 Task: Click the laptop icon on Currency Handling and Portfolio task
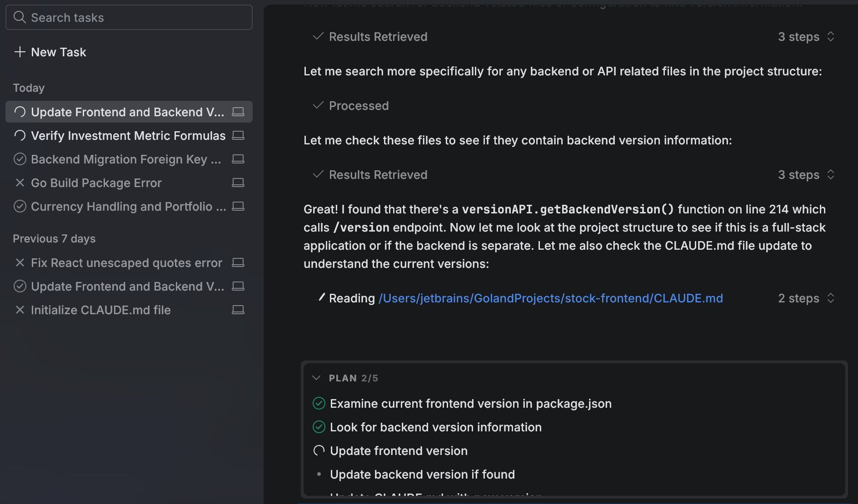[238, 206]
